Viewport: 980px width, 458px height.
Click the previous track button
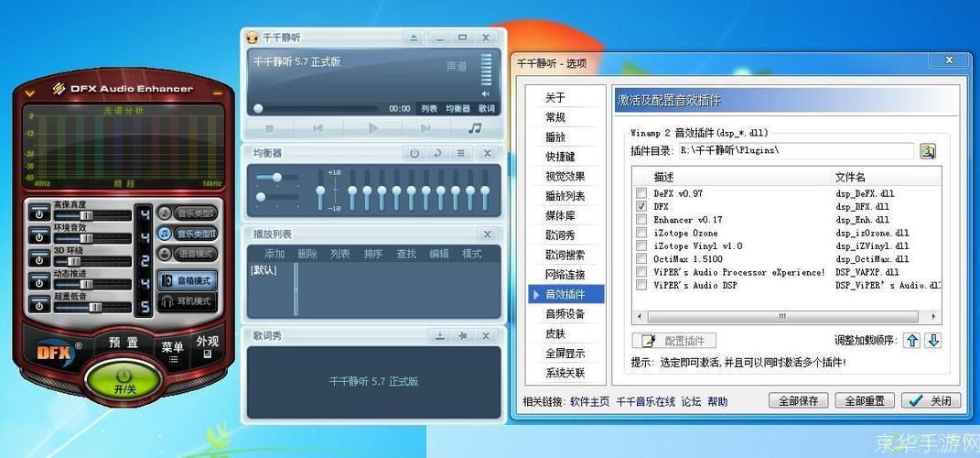click(x=318, y=128)
